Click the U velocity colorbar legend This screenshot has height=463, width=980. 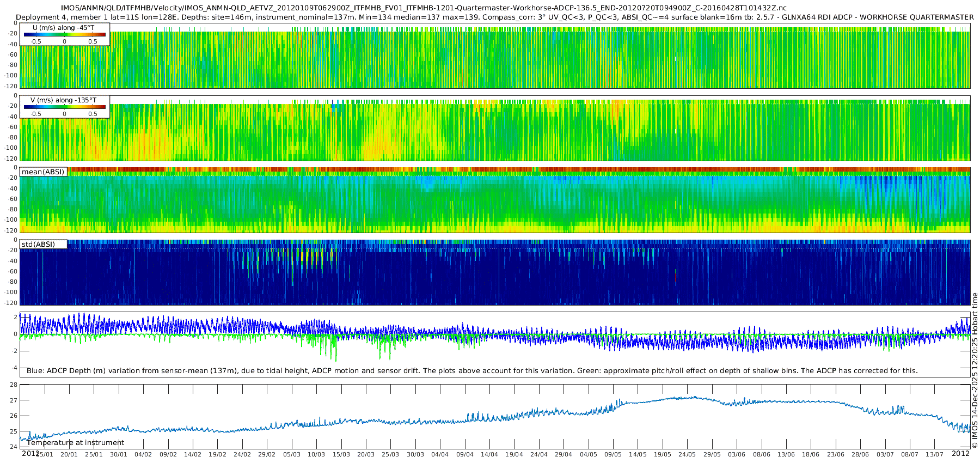[x=64, y=34]
